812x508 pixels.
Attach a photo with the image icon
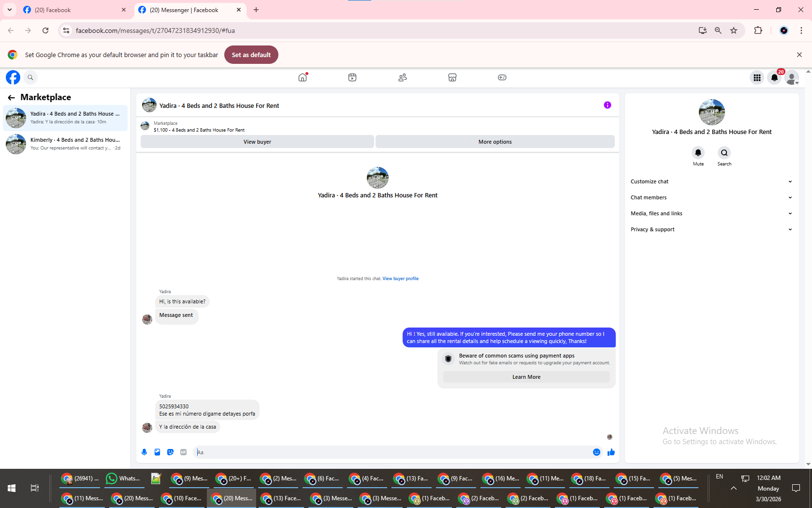point(157,452)
